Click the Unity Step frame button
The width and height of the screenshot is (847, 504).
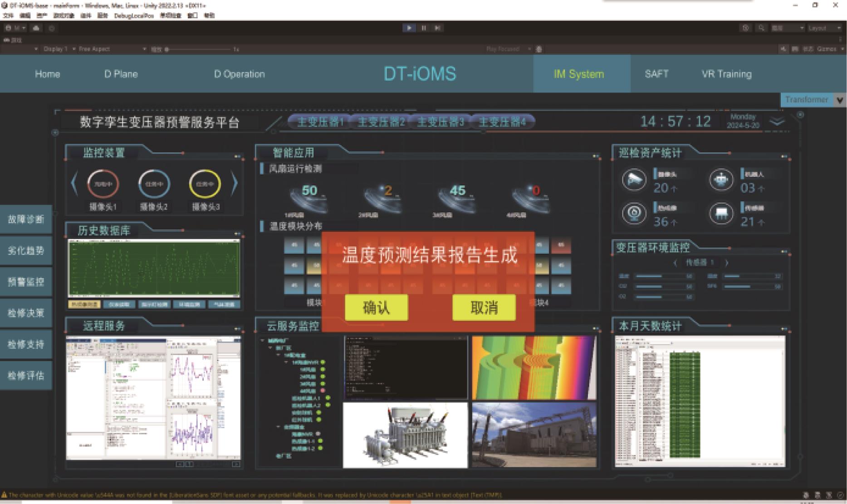click(437, 28)
